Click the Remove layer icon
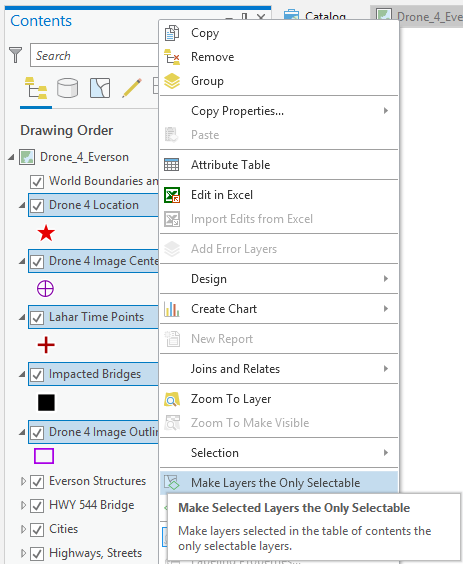 click(172, 57)
